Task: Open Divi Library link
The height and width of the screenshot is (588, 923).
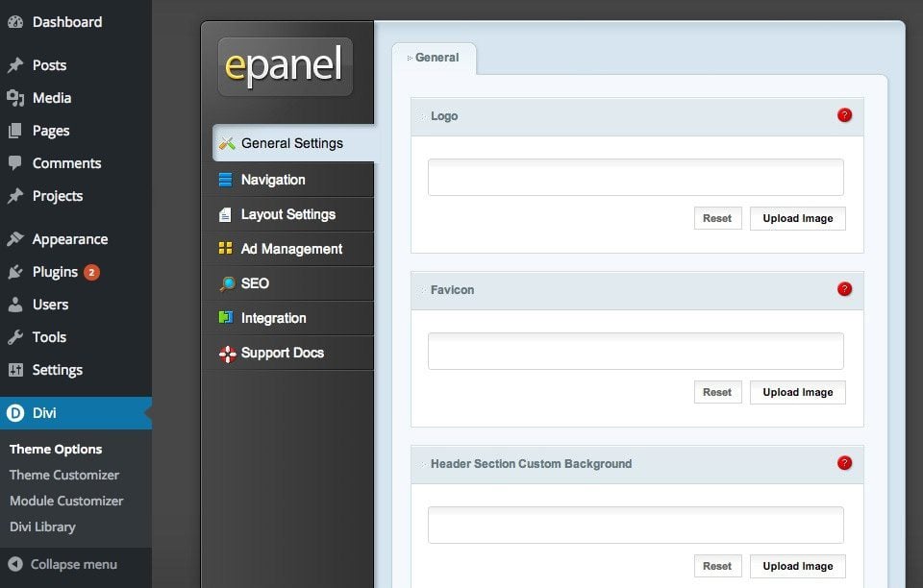Action: point(42,527)
